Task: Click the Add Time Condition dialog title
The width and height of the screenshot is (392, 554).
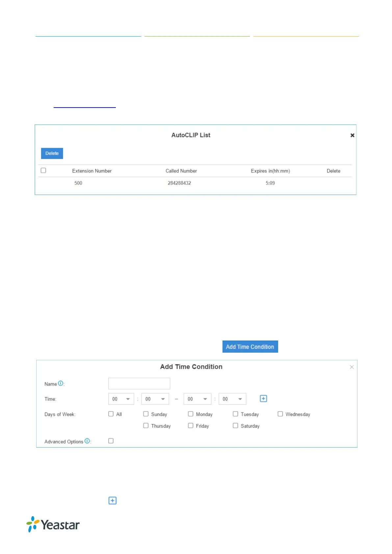Action: tap(191, 367)
